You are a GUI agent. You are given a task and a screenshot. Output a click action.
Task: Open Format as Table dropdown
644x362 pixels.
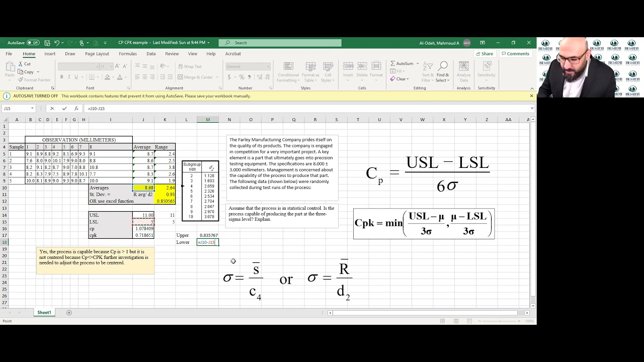point(310,72)
